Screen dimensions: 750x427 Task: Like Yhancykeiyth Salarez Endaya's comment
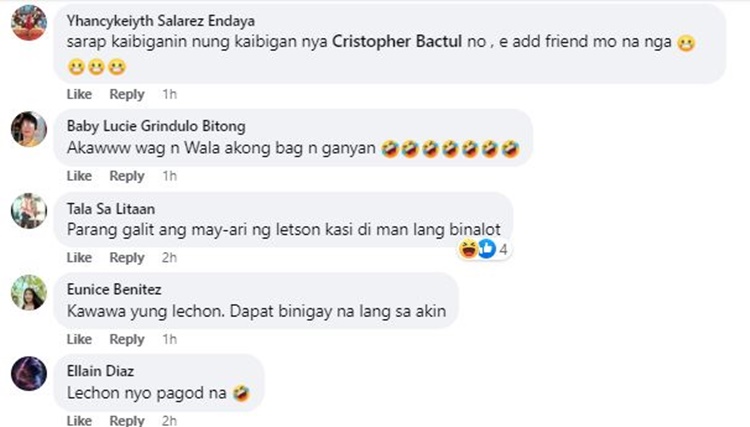(79, 94)
